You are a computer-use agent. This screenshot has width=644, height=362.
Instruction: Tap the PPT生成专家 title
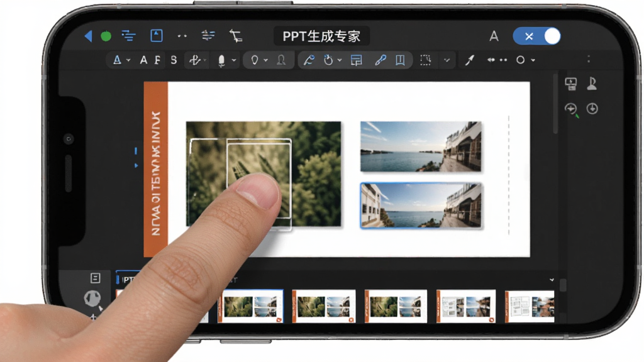(321, 36)
